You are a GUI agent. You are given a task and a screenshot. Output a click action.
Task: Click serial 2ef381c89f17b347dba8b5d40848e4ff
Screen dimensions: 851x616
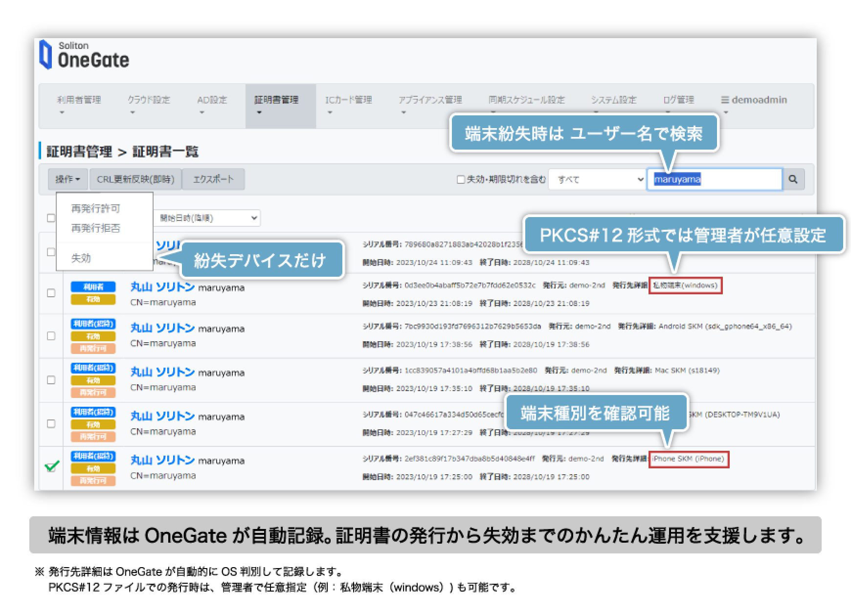coord(470,459)
